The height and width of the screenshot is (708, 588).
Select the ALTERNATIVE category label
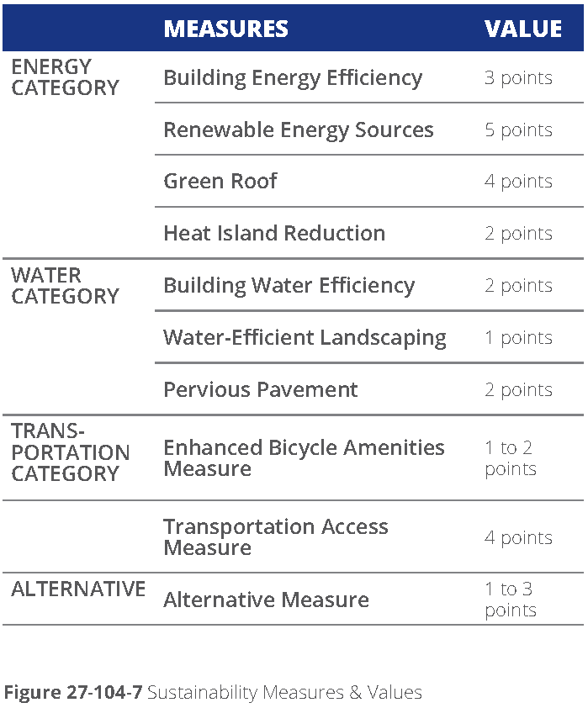(78, 589)
